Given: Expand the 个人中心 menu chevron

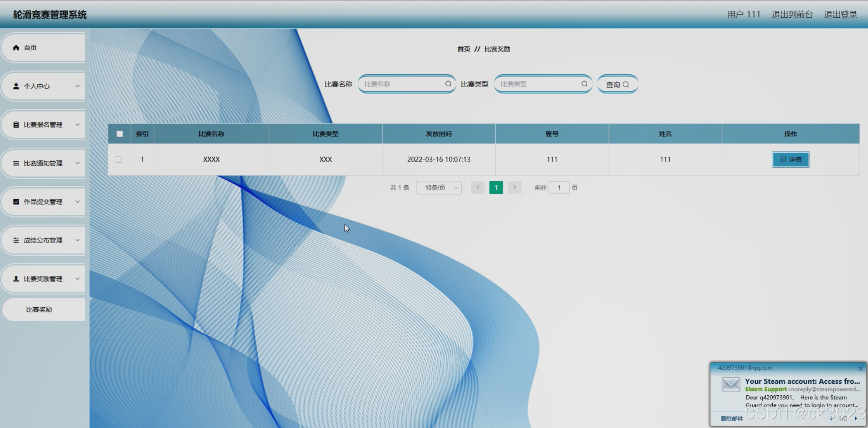Looking at the screenshot, I should tap(77, 86).
